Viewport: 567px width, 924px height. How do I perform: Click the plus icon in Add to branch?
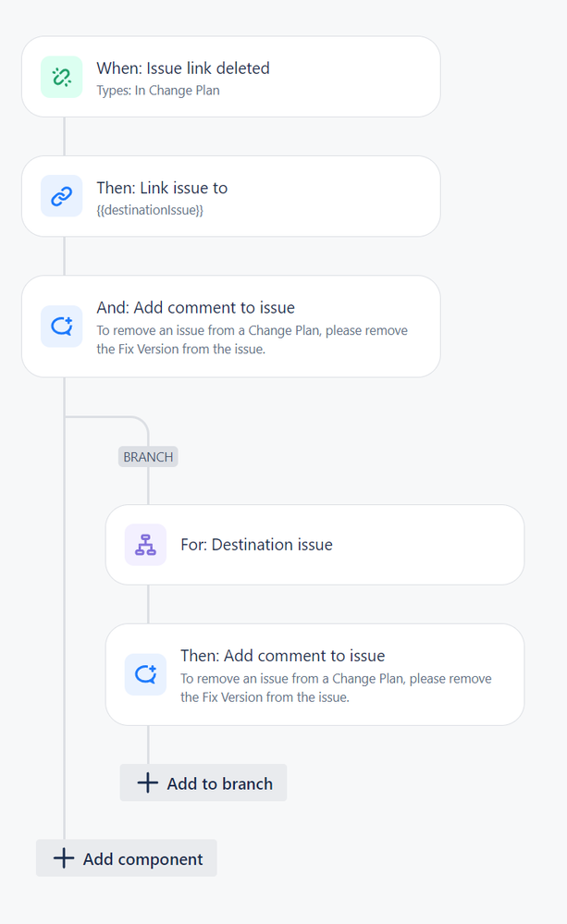(147, 782)
